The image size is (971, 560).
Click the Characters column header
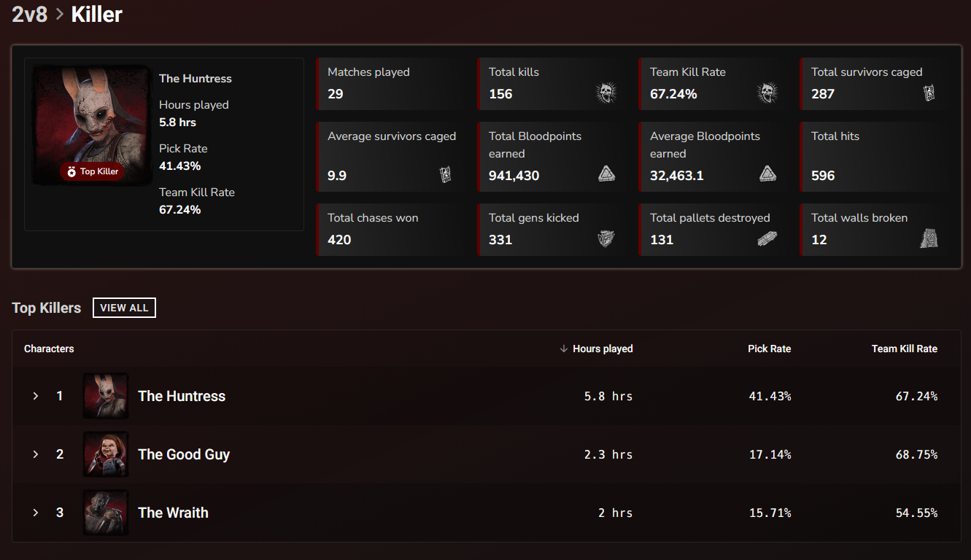click(49, 349)
